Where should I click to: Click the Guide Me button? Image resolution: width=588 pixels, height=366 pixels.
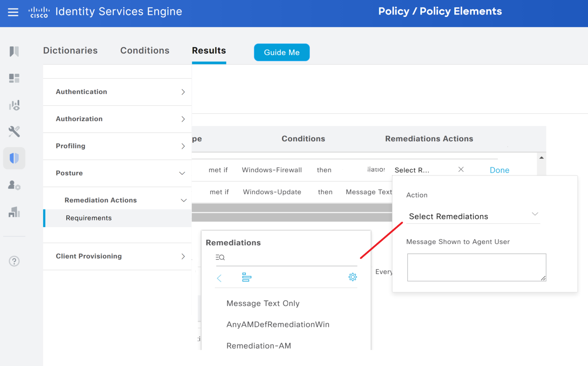282,52
